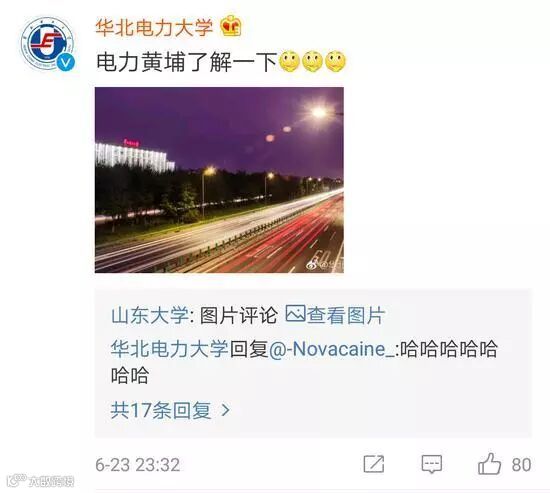Tap the last smiley emoji

pos(335,62)
